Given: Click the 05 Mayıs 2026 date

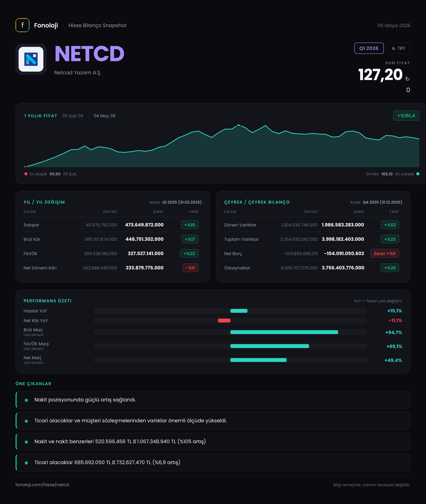Looking at the screenshot, I should tap(394, 25).
